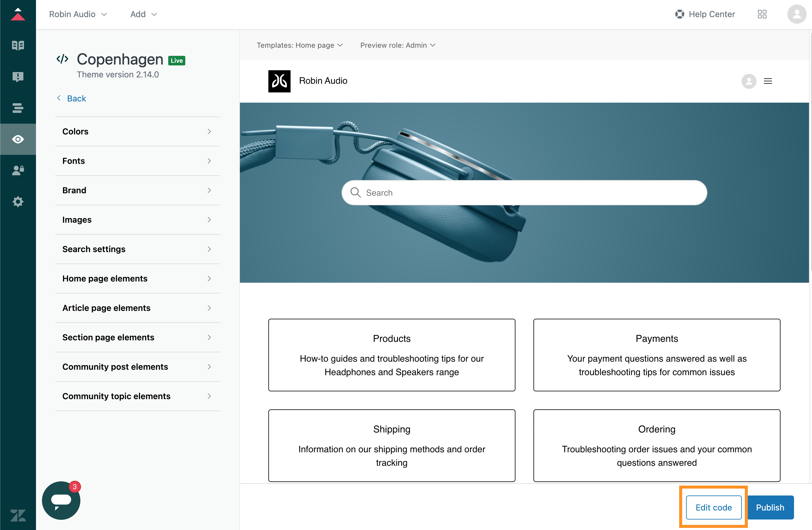The height and width of the screenshot is (530, 812).
Task: Expand Home page elements settings
Action: point(137,278)
